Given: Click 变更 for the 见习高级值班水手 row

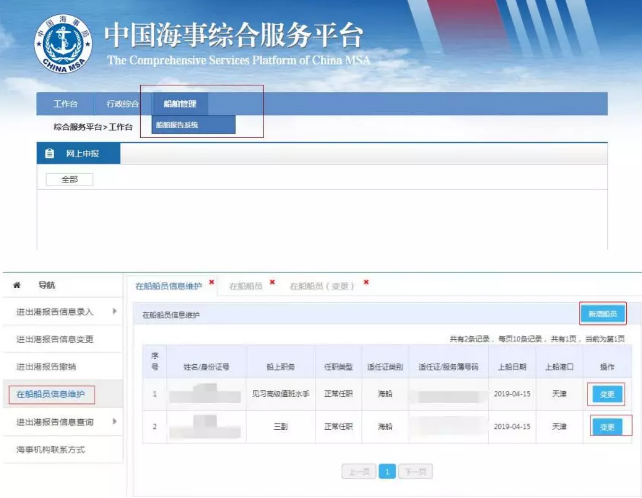Looking at the screenshot, I should (x=607, y=394).
